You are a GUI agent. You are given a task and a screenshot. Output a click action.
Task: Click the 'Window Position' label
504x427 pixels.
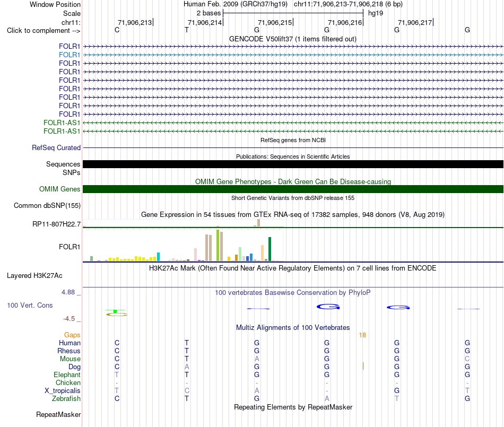(x=55, y=4)
